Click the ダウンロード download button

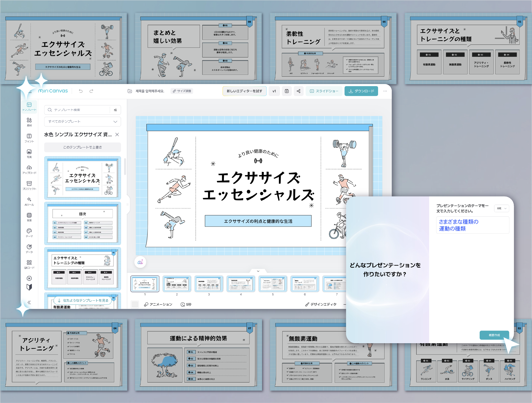point(361,91)
